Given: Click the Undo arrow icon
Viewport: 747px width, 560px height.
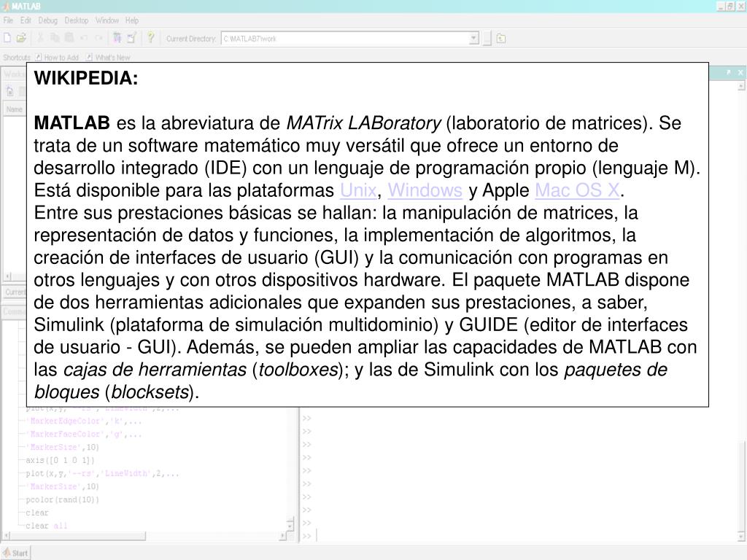Looking at the screenshot, I should (x=84, y=38).
